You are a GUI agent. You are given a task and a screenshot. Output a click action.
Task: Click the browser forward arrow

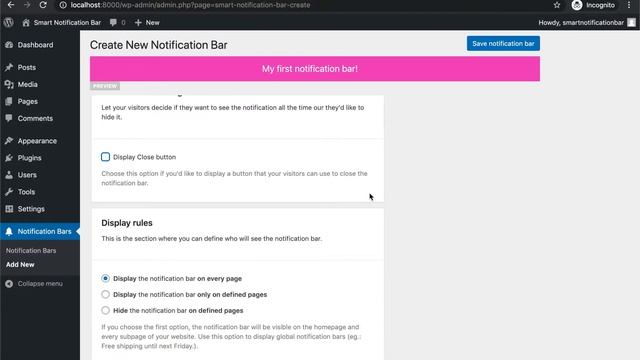(x=27, y=5)
